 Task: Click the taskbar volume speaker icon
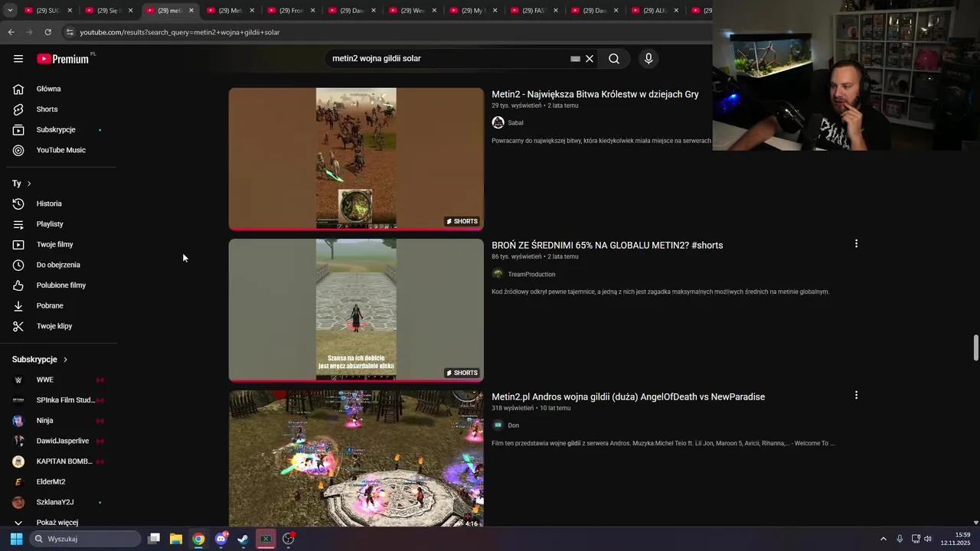928,539
